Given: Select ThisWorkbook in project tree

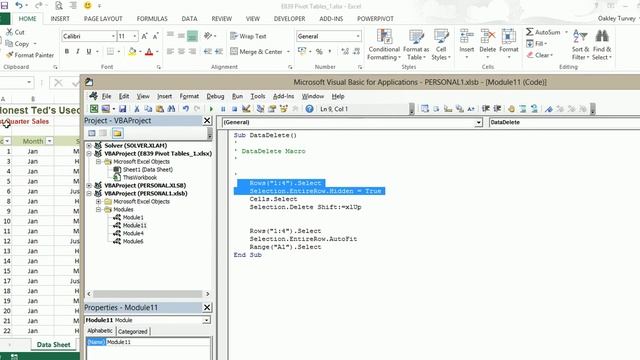Looking at the screenshot, I should (x=140, y=178).
